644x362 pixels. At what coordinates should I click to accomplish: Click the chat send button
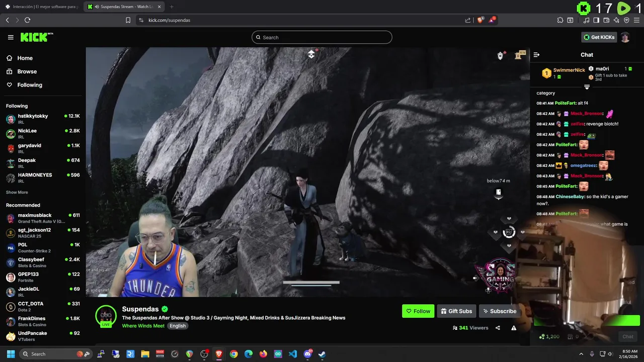coord(627,336)
